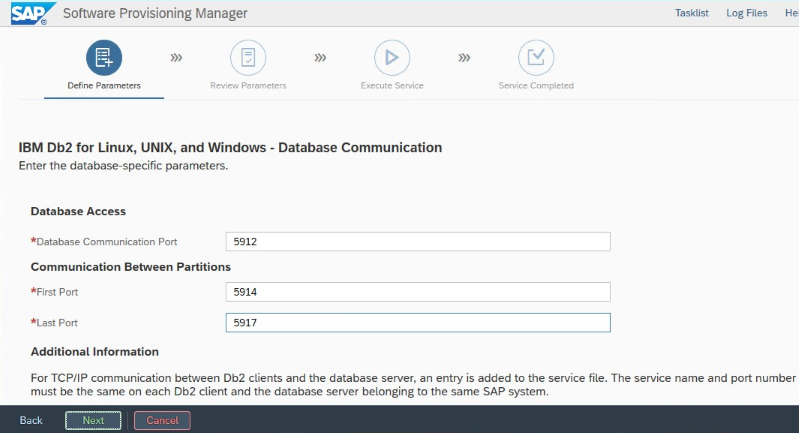Click the chevrons before Execute Service
799x433 pixels.
click(x=320, y=58)
